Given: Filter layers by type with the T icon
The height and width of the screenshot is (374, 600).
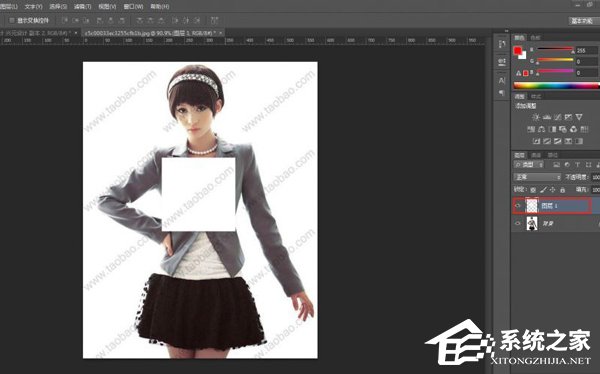Looking at the screenshot, I should tap(577, 165).
